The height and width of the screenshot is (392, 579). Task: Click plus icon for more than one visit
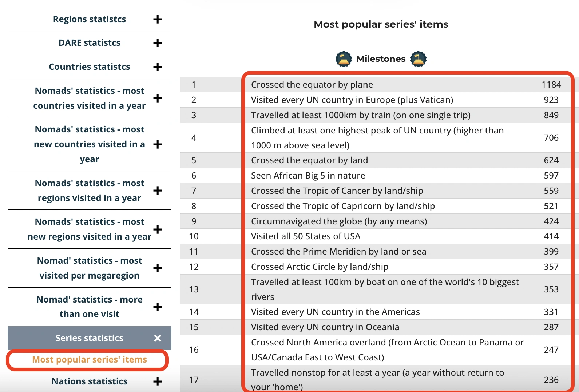[158, 307]
